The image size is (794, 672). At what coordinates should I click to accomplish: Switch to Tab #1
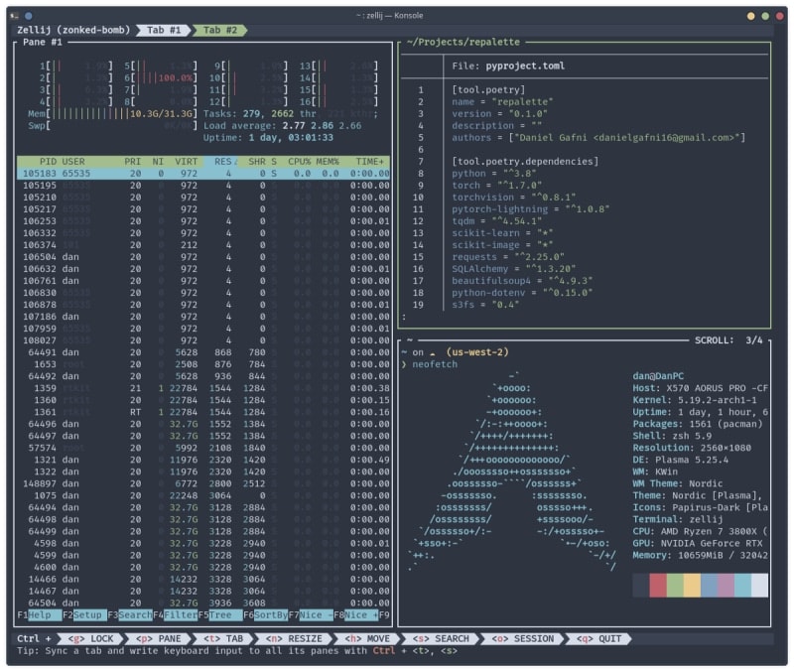[163, 30]
